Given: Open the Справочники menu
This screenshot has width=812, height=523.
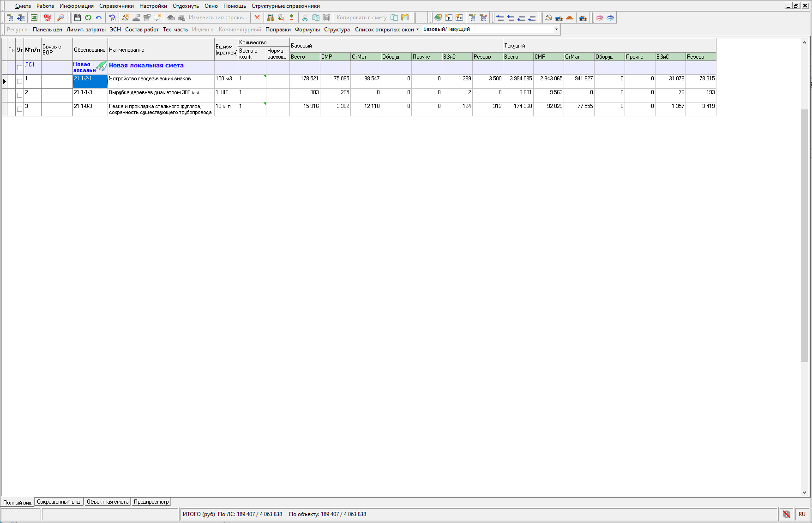Looking at the screenshot, I should pos(116,6).
